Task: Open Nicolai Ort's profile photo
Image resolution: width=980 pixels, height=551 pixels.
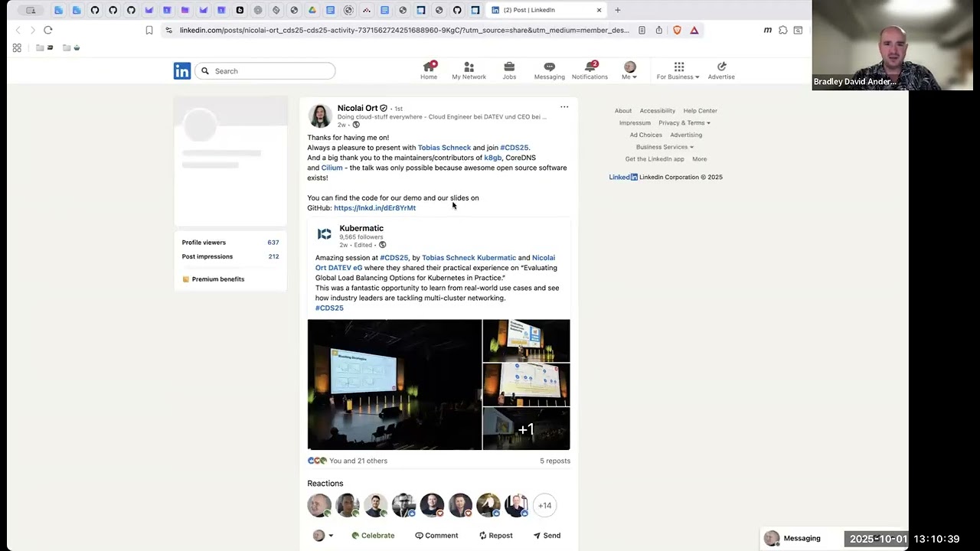Action: (x=320, y=116)
